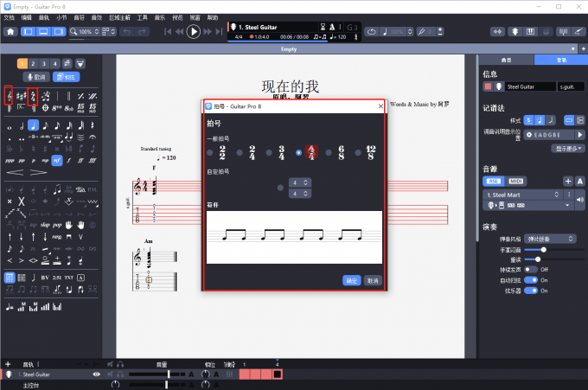The height and width of the screenshot is (390, 588).
Task: Select the custom time signature radio button
Action: pos(280,188)
